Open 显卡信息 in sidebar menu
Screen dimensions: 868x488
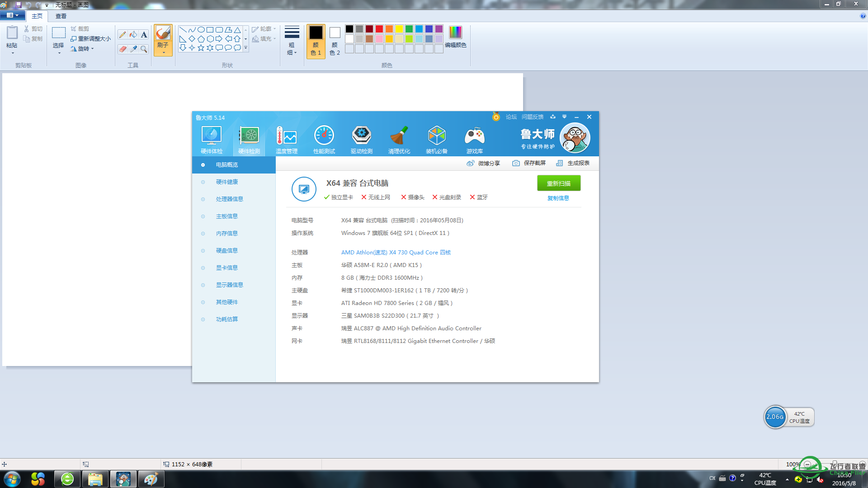pos(227,268)
